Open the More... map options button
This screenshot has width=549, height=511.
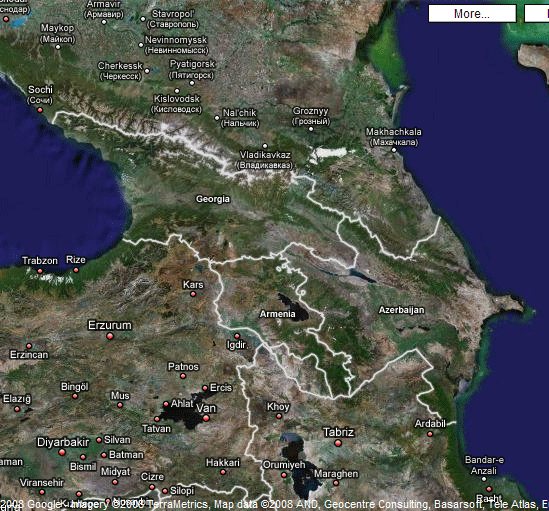(x=472, y=14)
